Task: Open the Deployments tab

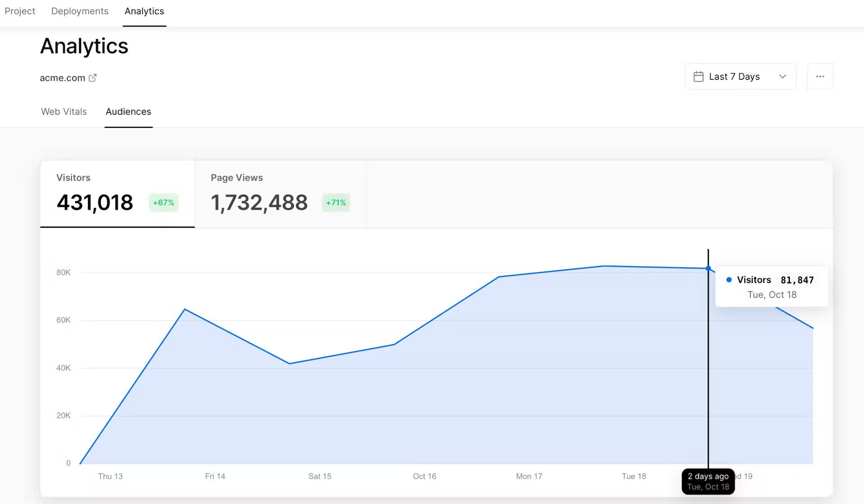Action: click(80, 11)
